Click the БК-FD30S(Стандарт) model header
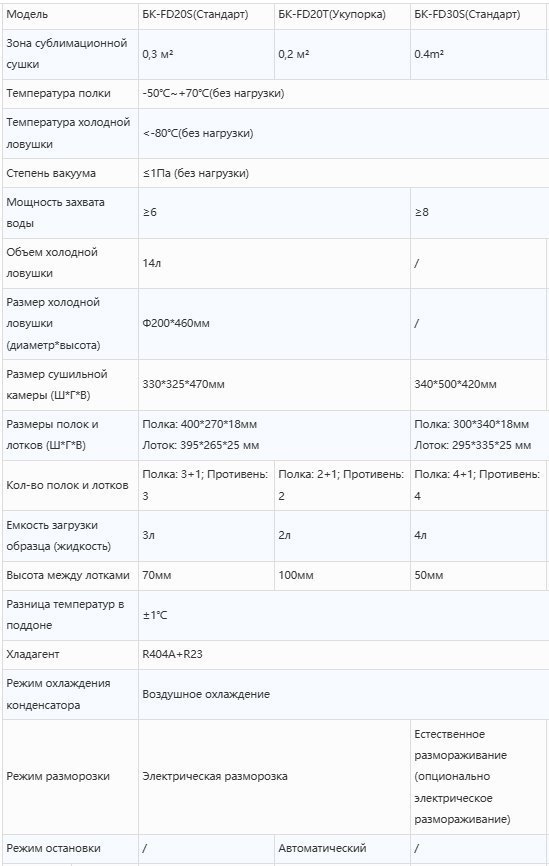549x866 pixels. tap(479, 14)
